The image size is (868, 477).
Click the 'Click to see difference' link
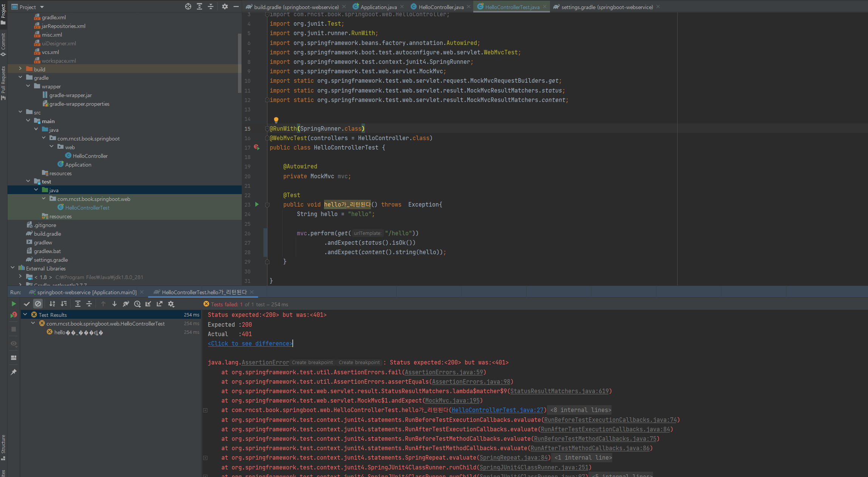250,343
